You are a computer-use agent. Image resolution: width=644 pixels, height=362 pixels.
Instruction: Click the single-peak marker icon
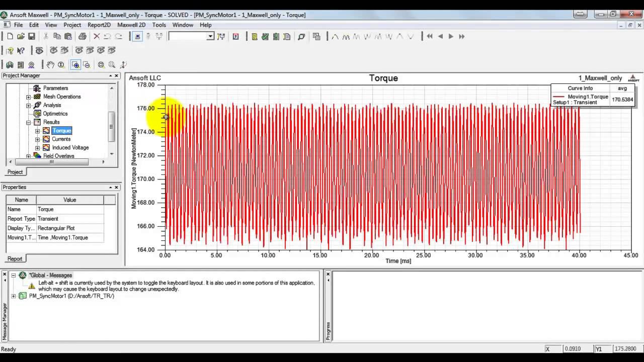click(335, 36)
